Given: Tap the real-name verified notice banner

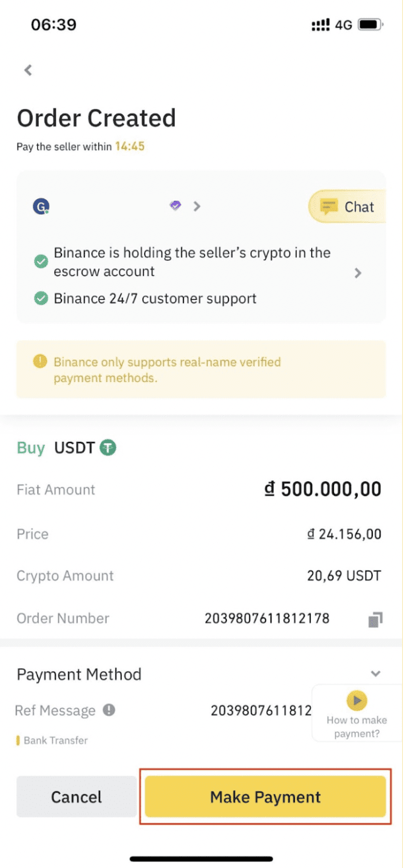Looking at the screenshot, I should click(201, 370).
